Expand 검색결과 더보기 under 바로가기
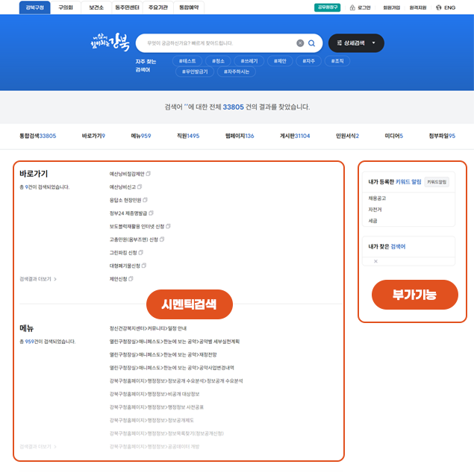The width and height of the screenshot is (474, 476). pyautogui.click(x=38, y=278)
